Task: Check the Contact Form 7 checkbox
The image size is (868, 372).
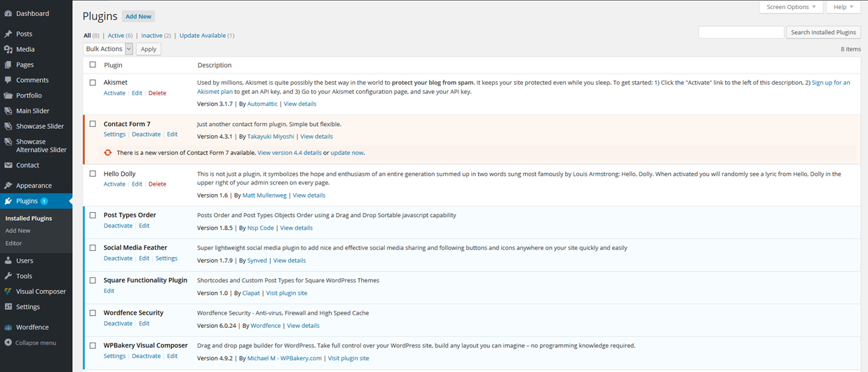Action: tap(93, 124)
